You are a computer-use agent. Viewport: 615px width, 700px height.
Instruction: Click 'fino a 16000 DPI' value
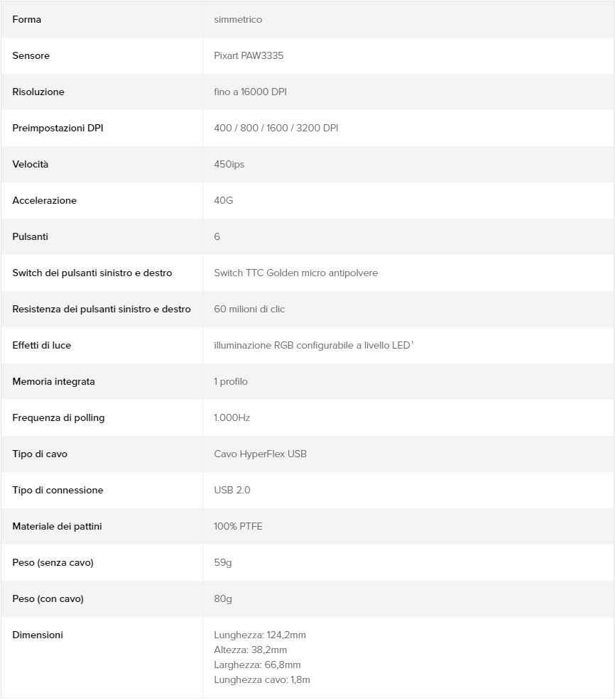coord(250,92)
